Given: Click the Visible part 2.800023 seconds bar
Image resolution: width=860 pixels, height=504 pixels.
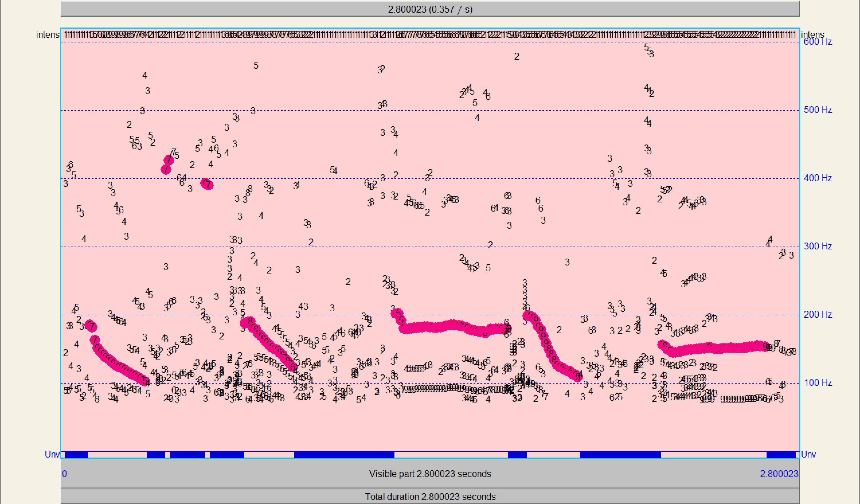Looking at the screenshot, I should (x=430, y=474).
